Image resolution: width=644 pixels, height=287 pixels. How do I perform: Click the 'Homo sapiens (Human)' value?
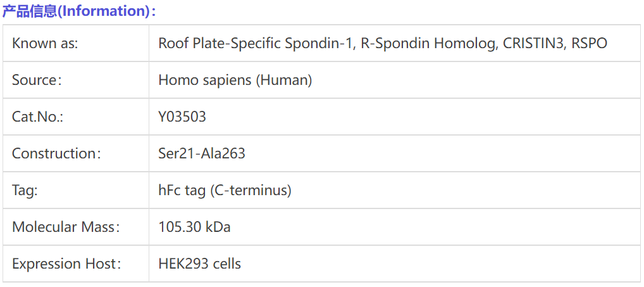[x=235, y=80]
